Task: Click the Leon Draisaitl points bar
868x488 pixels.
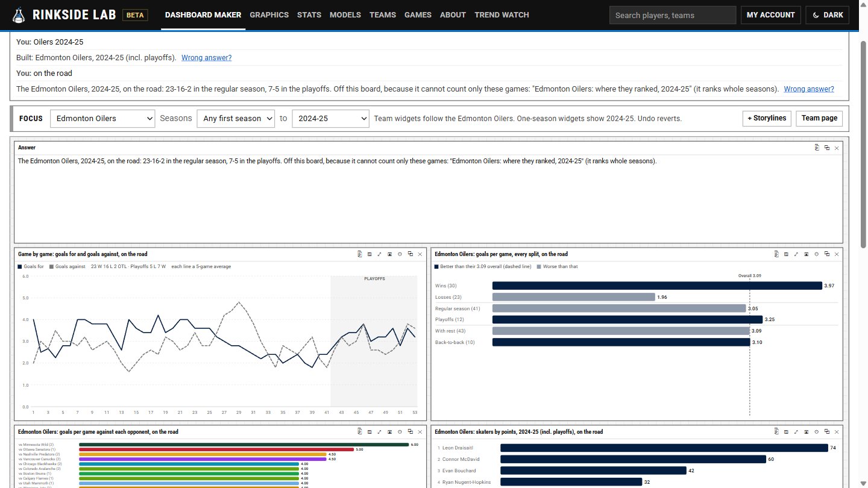Action: tap(664, 448)
